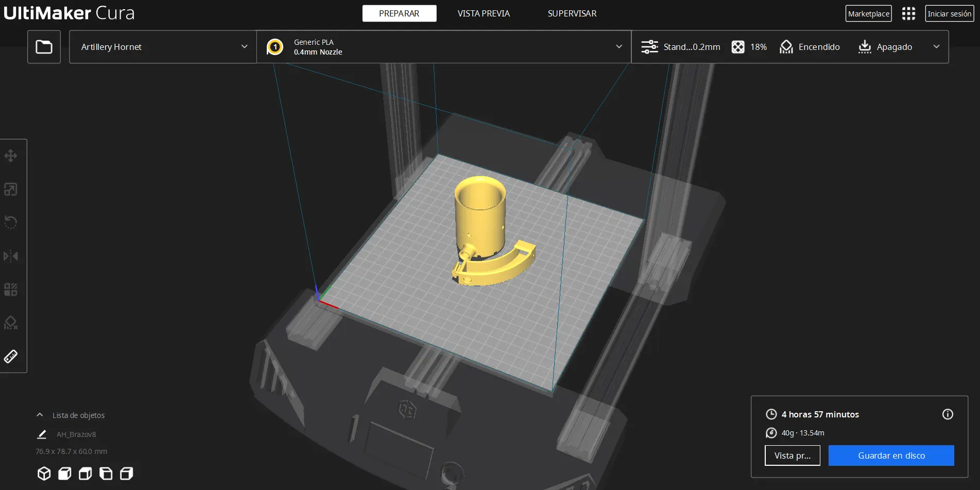
Task: Switch to SUPERVISAR tab
Action: click(572, 13)
